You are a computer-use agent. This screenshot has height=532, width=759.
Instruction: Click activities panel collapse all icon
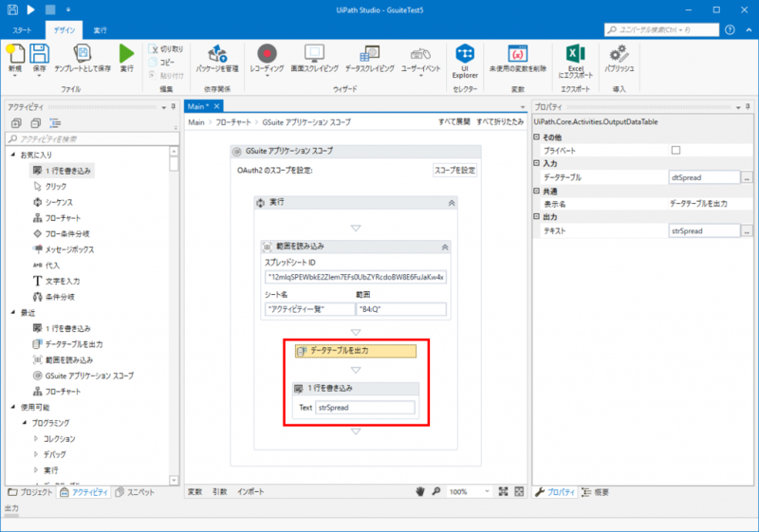coord(36,123)
